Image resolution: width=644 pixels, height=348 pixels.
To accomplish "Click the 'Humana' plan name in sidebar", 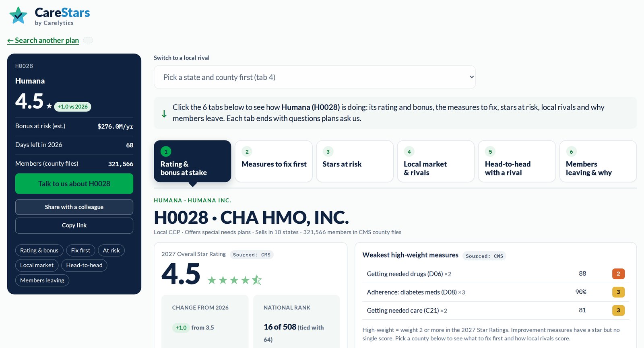I will (x=30, y=81).
